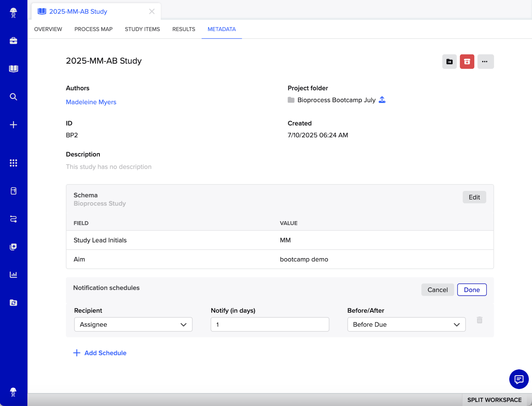Expand the Recipient Assignee dropdown

(133, 324)
